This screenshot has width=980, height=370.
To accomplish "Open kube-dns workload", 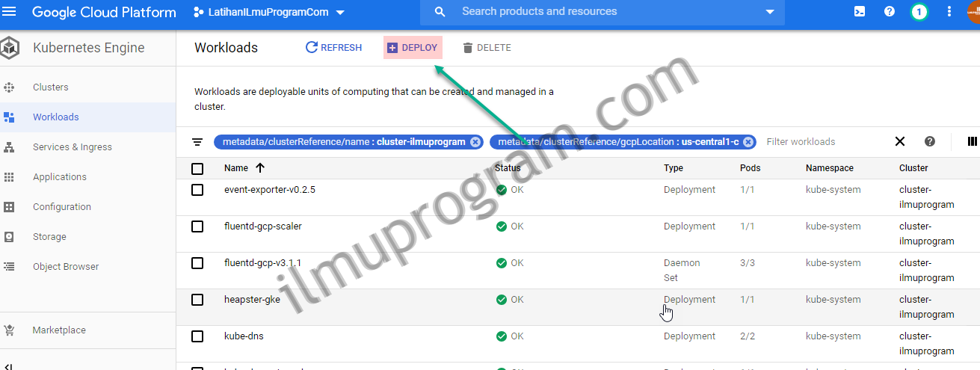I will (244, 336).
